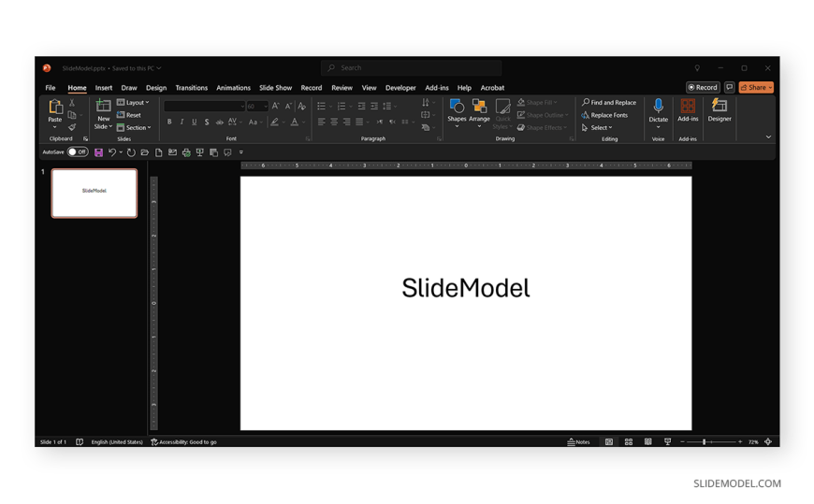Open the File menu
The image size is (814, 504).
(x=51, y=88)
